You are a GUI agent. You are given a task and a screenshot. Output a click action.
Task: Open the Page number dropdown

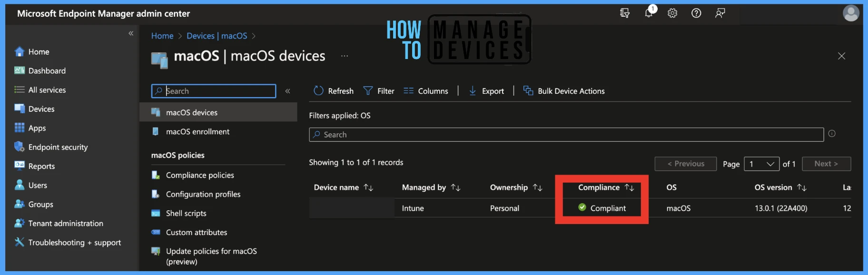point(762,164)
